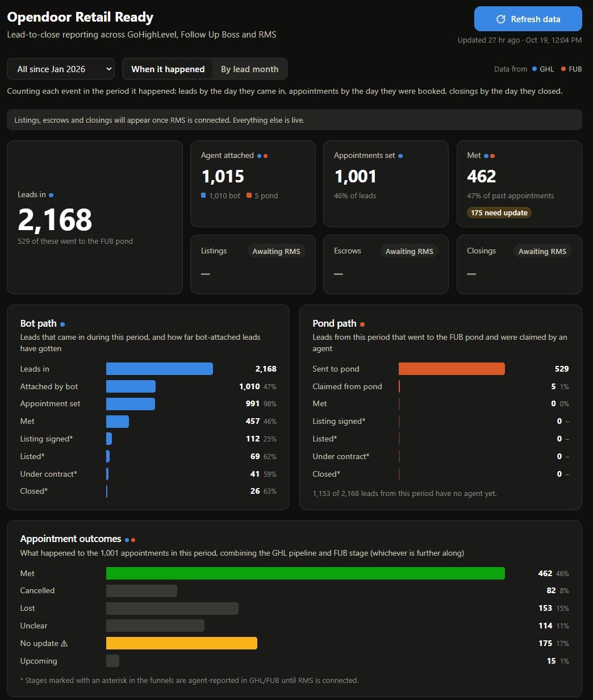Click the Lost count 153
Screen dimensions: 593x700
pos(545,608)
